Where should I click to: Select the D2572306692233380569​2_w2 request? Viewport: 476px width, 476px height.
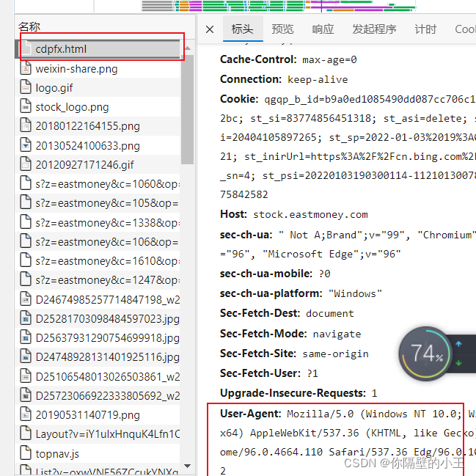[98, 395]
